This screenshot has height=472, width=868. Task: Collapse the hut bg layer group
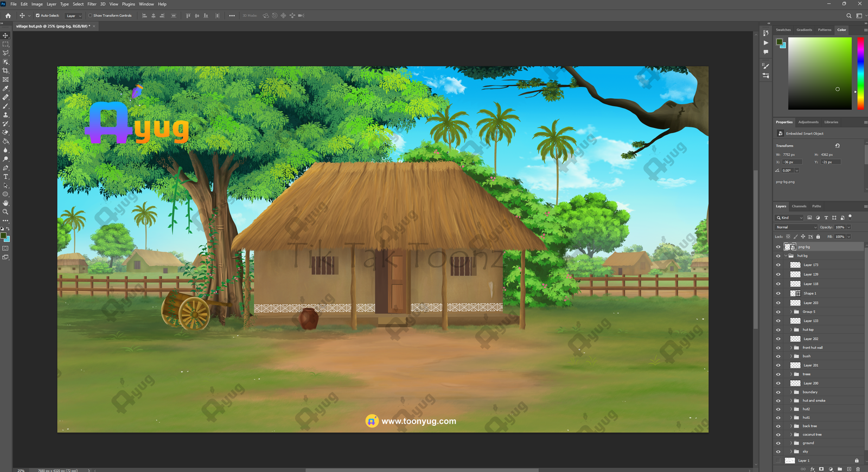point(786,256)
